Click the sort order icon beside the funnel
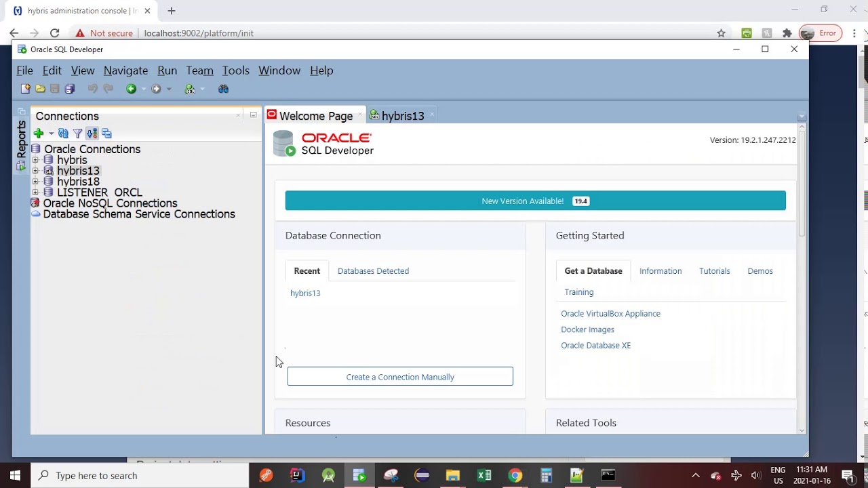This screenshot has width=868, height=488. [92, 134]
